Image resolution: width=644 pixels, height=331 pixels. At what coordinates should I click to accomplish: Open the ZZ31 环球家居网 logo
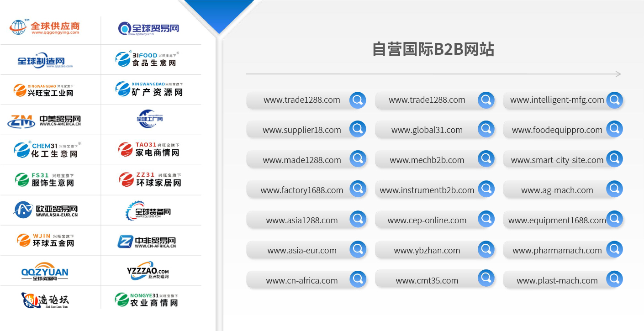150,179
